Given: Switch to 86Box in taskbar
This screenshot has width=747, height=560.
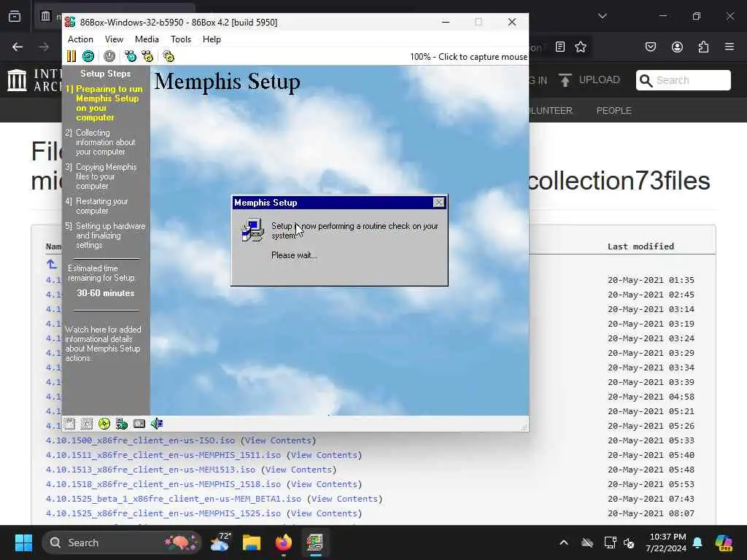Looking at the screenshot, I should (x=315, y=542).
